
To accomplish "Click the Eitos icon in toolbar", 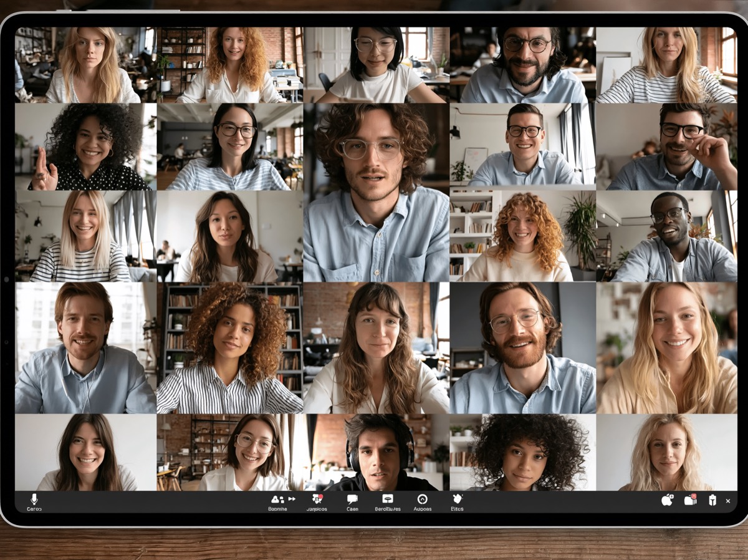I will [457, 499].
